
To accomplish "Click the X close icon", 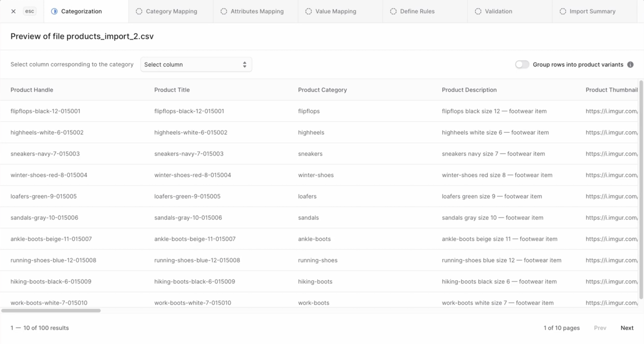I will (13, 11).
